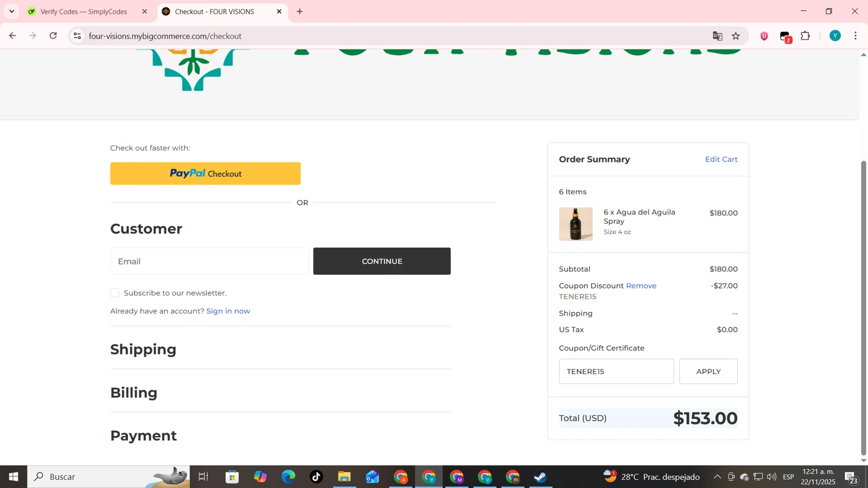
Task: Open Task View in taskbar
Action: click(x=204, y=477)
